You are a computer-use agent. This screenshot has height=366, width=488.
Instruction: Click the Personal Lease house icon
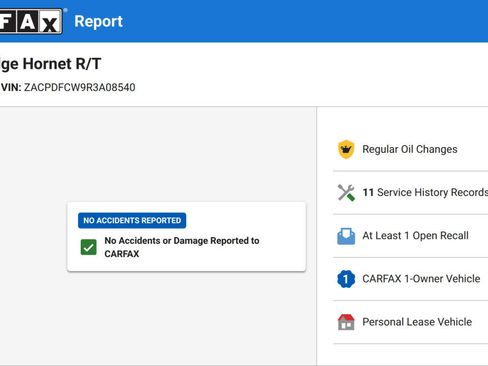[x=346, y=322]
